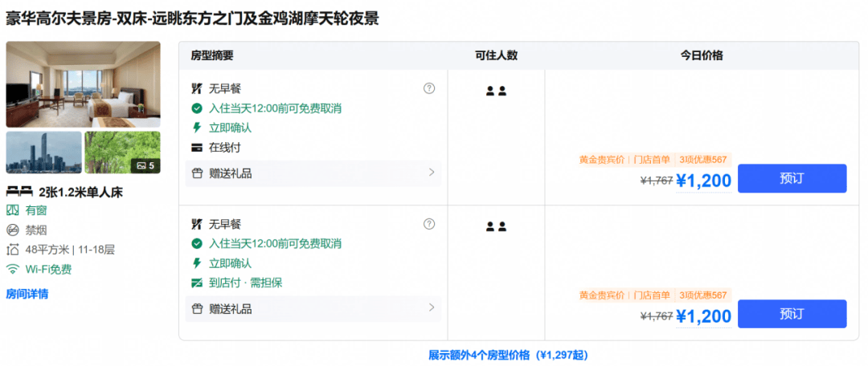868x366 pixels.
Task: Click the lightning icon beside second 立即确认
Action: (x=197, y=263)
